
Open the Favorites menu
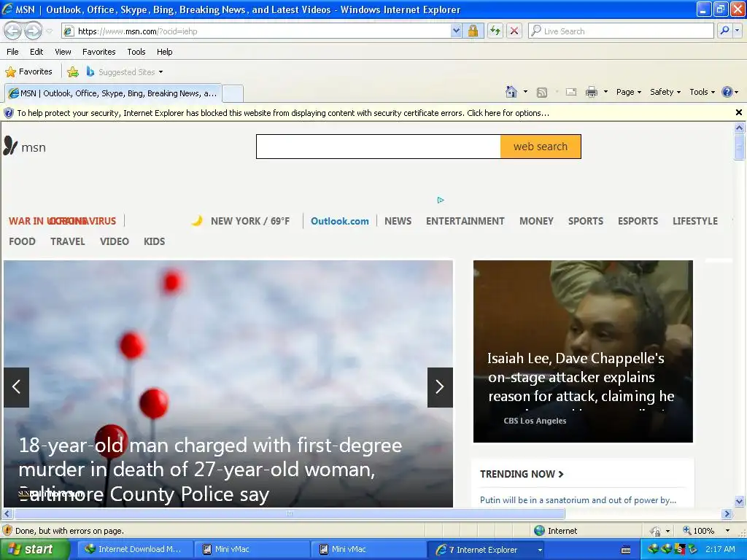(98, 52)
